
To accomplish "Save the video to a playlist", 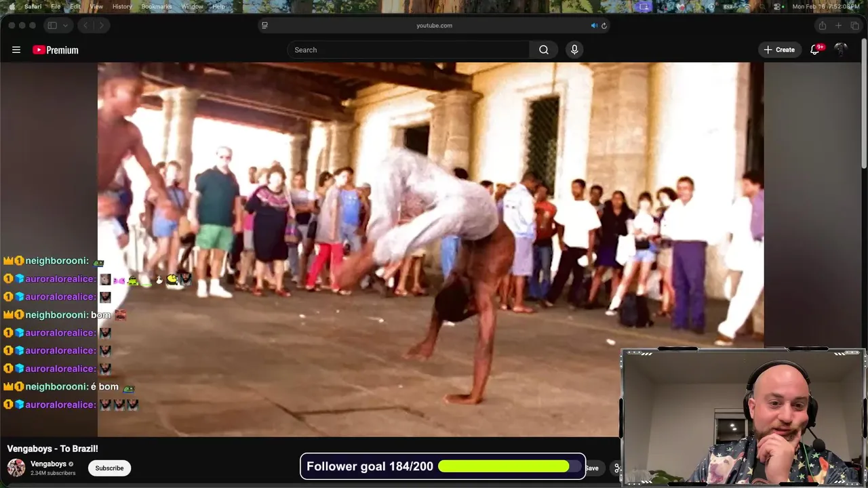I will pyautogui.click(x=592, y=468).
